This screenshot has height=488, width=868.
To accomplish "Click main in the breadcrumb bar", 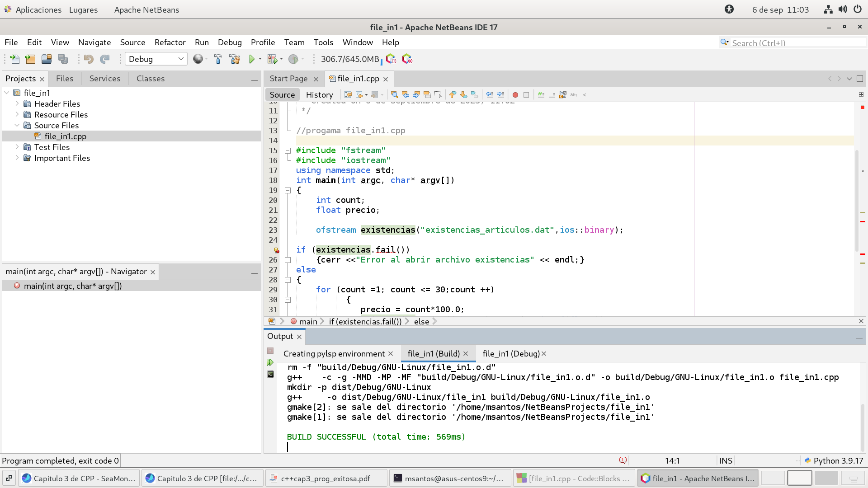I will click(308, 321).
